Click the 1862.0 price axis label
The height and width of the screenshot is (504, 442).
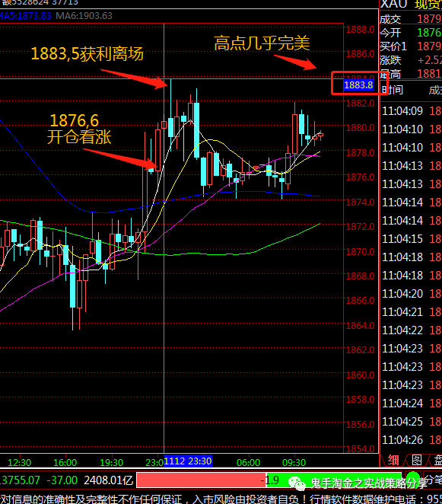pyautogui.click(x=360, y=349)
